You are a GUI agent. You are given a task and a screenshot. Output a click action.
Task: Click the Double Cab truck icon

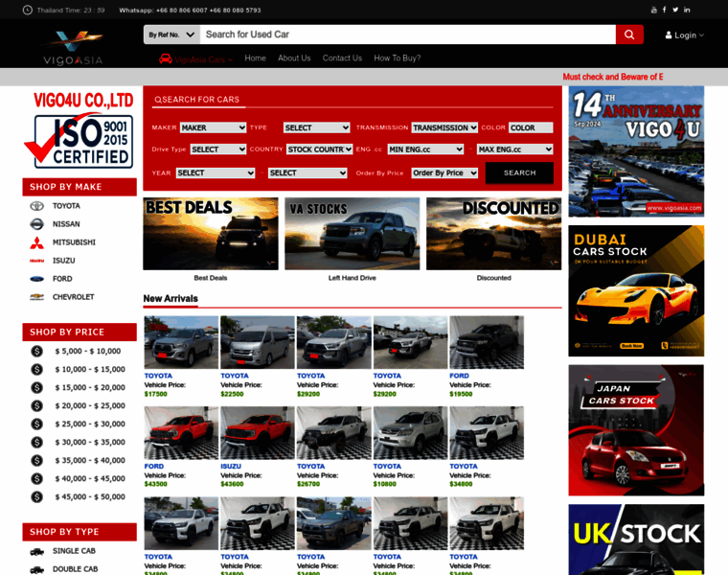tap(36, 569)
